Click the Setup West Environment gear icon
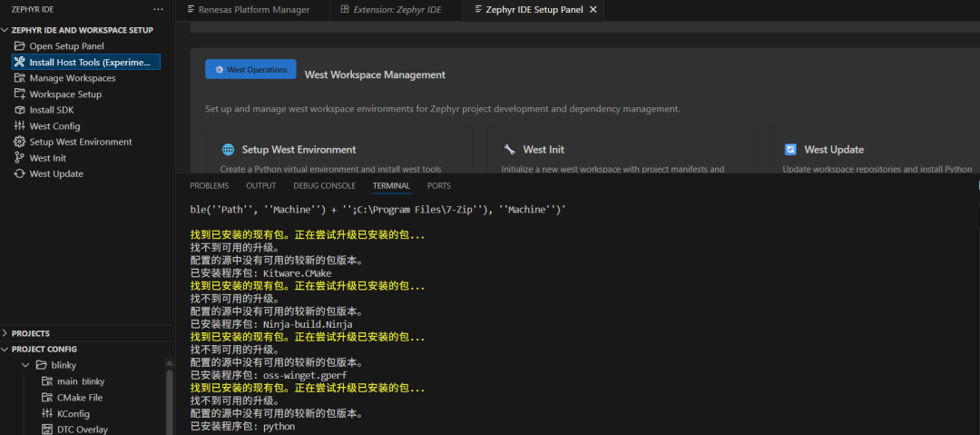The image size is (980, 435). point(20,142)
